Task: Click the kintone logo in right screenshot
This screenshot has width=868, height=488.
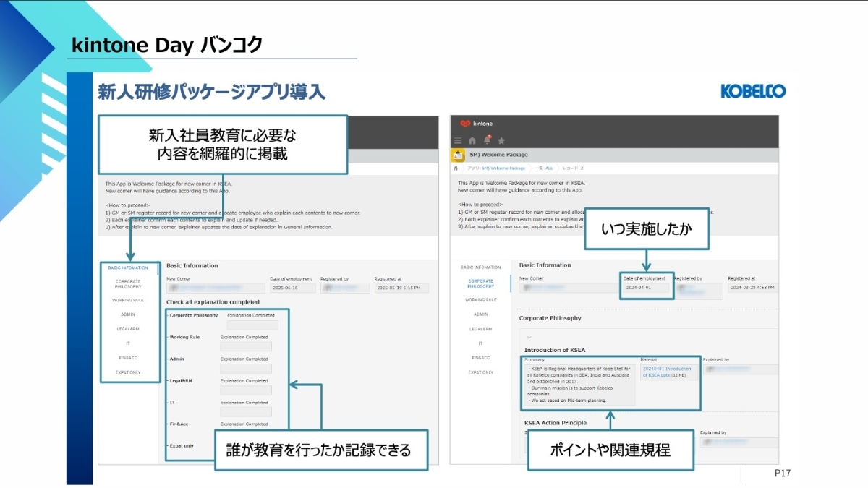Action: 476,124
